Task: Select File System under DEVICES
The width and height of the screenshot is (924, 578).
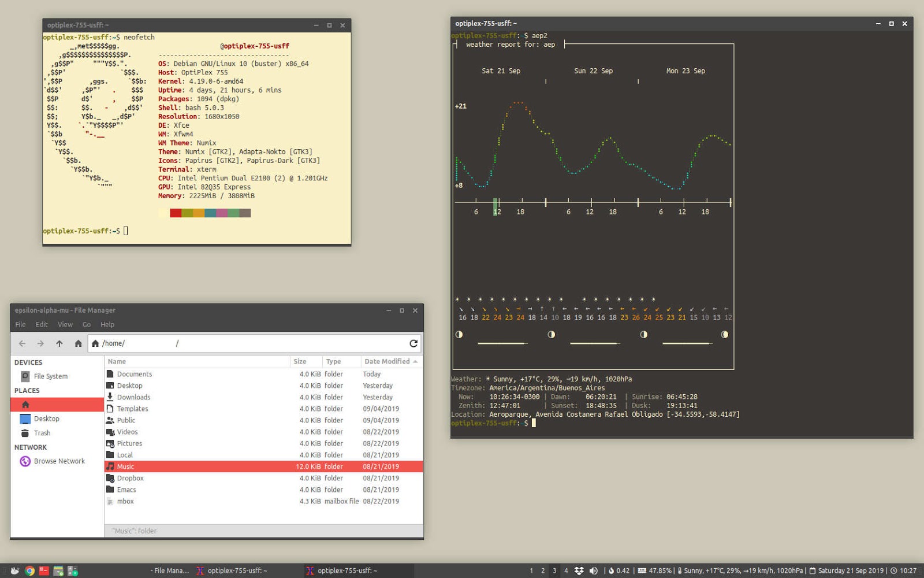Action: click(51, 376)
